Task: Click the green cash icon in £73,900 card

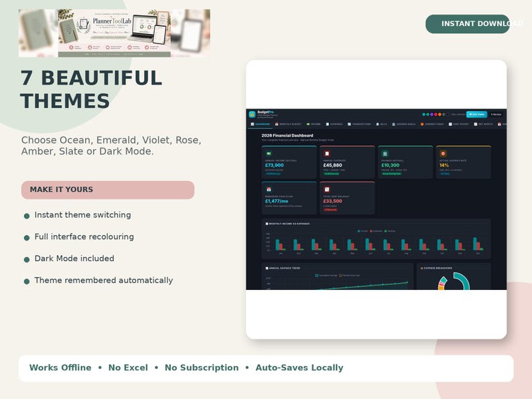Action: point(269,153)
